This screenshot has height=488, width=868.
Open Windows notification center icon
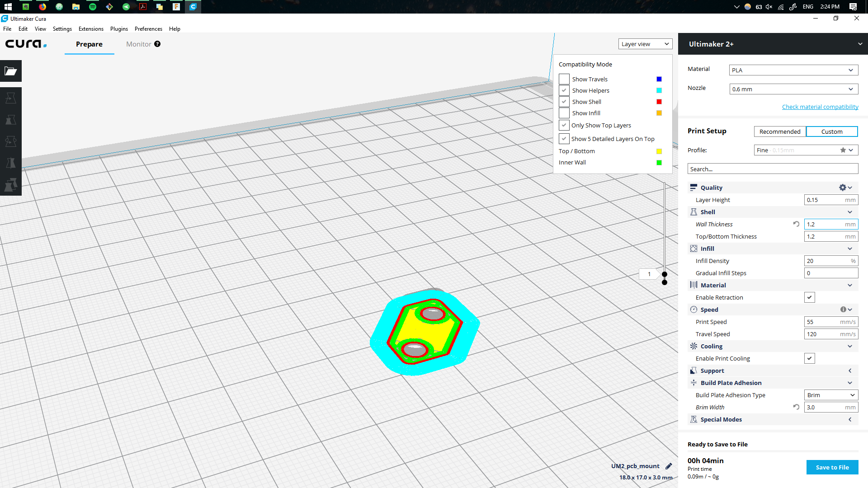[x=853, y=7]
